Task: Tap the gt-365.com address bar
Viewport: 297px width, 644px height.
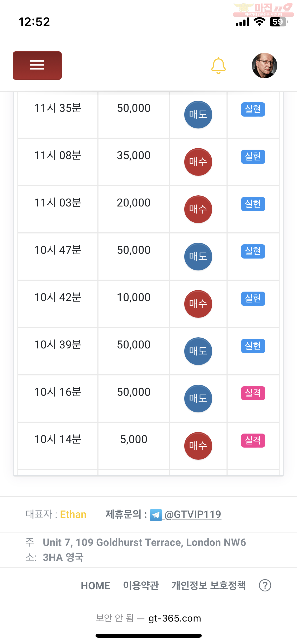Action: tap(148, 618)
